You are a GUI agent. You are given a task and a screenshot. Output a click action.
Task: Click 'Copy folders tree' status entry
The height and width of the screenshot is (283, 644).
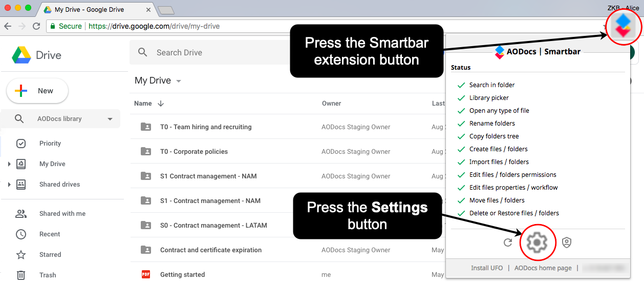(x=494, y=136)
